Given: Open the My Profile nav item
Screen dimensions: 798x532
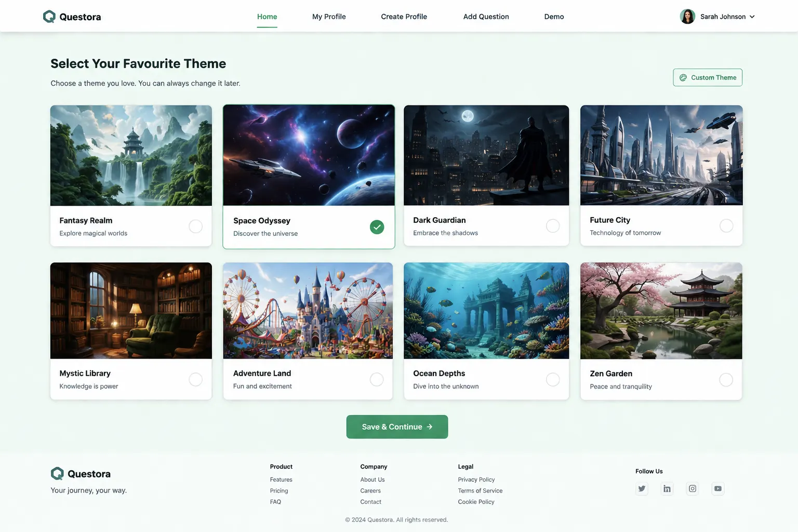Looking at the screenshot, I should pyautogui.click(x=329, y=17).
